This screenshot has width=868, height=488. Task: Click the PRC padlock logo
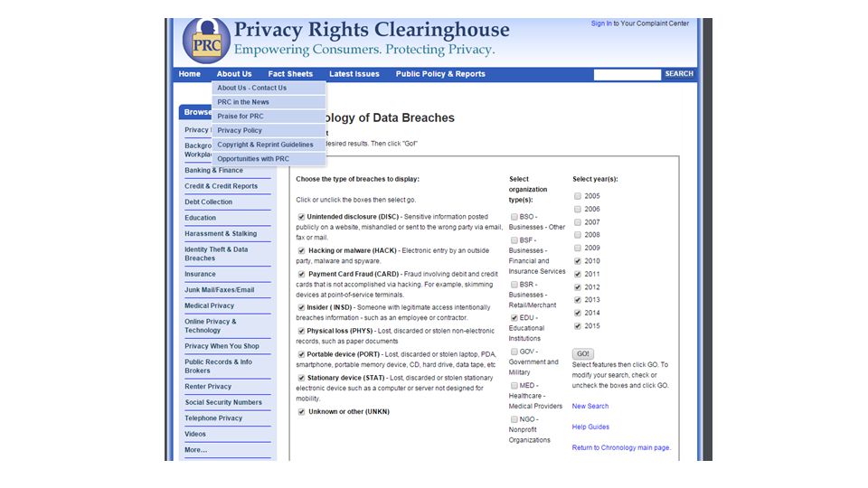(x=206, y=41)
